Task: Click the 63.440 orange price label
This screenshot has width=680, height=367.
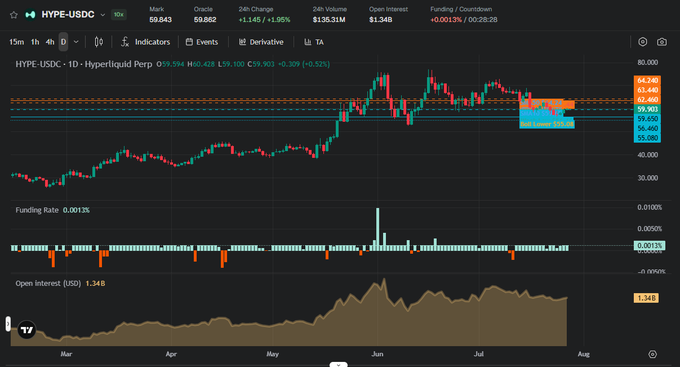Action: (647, 90)
